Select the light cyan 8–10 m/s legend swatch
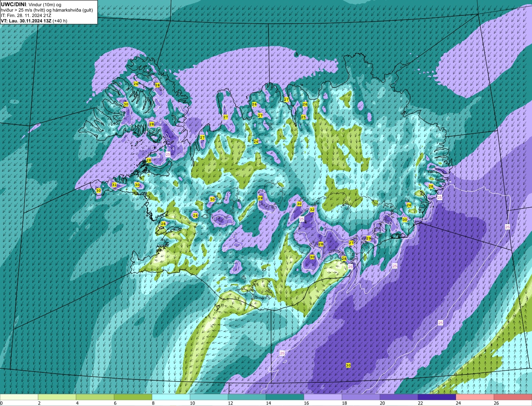 [171, 397]
